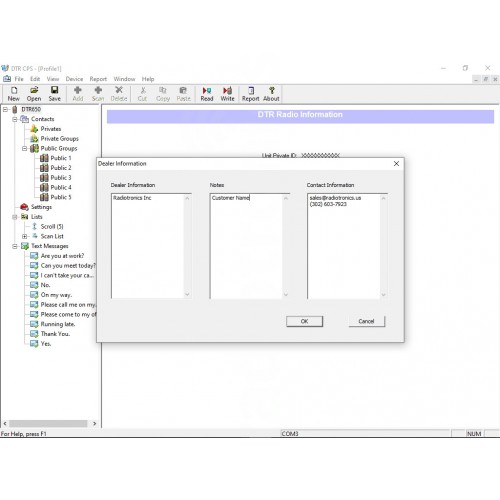Click the OK button in the dialog
Image resolution: width=500 pixels, height=500 pixels.
[304, 321]
